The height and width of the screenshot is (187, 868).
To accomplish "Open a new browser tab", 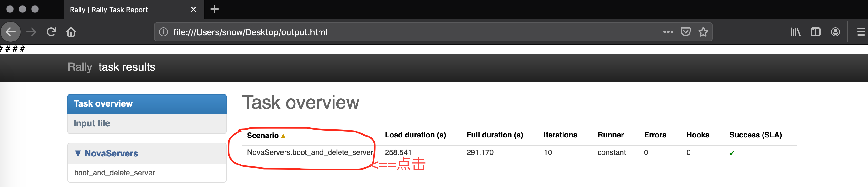I will (x=215, y=9).
